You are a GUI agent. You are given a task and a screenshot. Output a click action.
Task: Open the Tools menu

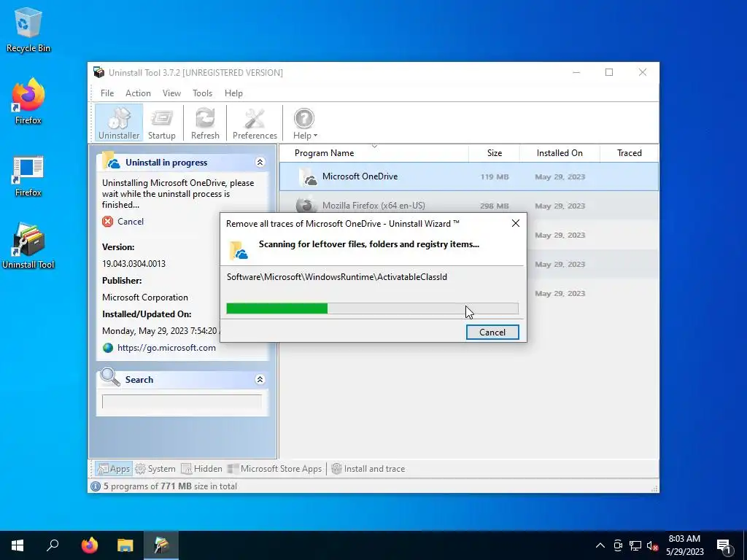(x=202, y=93)
